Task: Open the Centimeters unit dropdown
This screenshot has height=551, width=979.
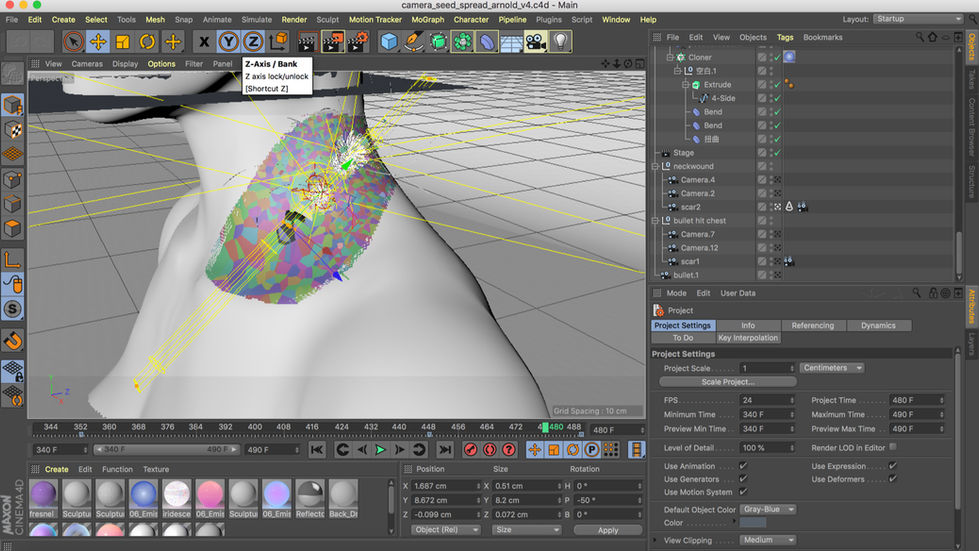Action: [832, 368]
